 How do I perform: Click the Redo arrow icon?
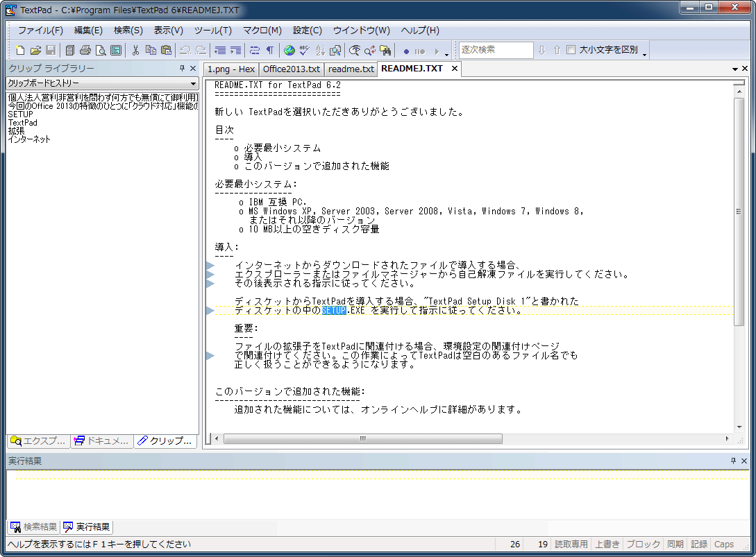click(x=201, y=50)
